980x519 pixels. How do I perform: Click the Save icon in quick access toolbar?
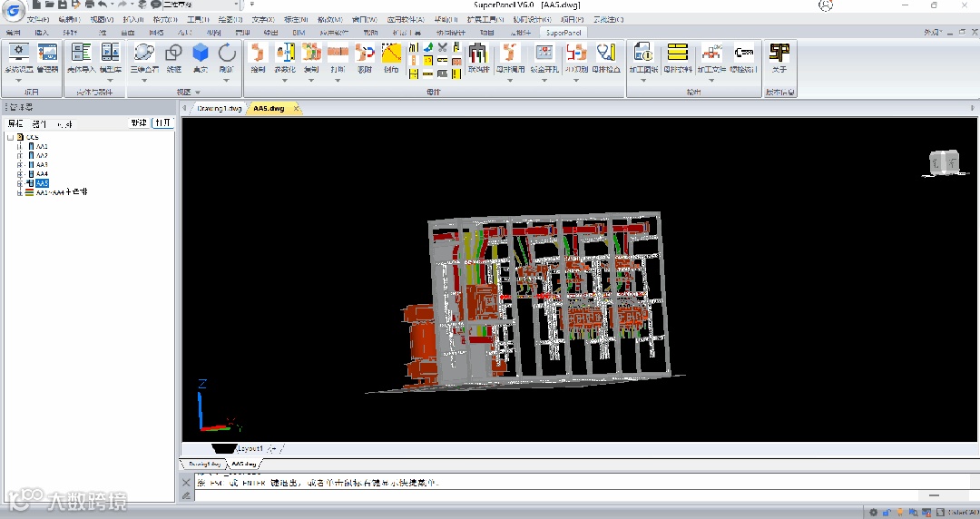(x=62, y=5)
